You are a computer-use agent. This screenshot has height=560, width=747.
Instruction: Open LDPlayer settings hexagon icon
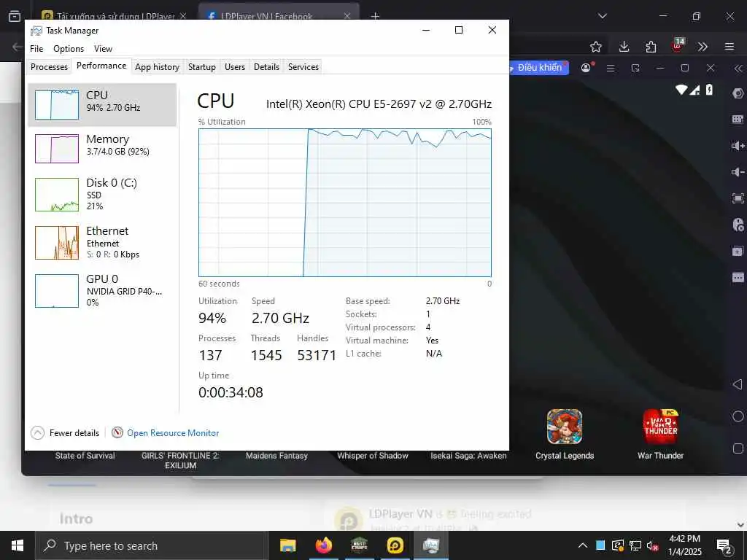coord(738,93)
